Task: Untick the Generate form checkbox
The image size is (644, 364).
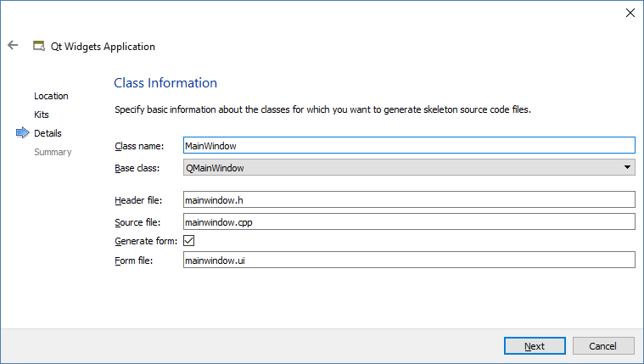Action: (x=188, y=241)
